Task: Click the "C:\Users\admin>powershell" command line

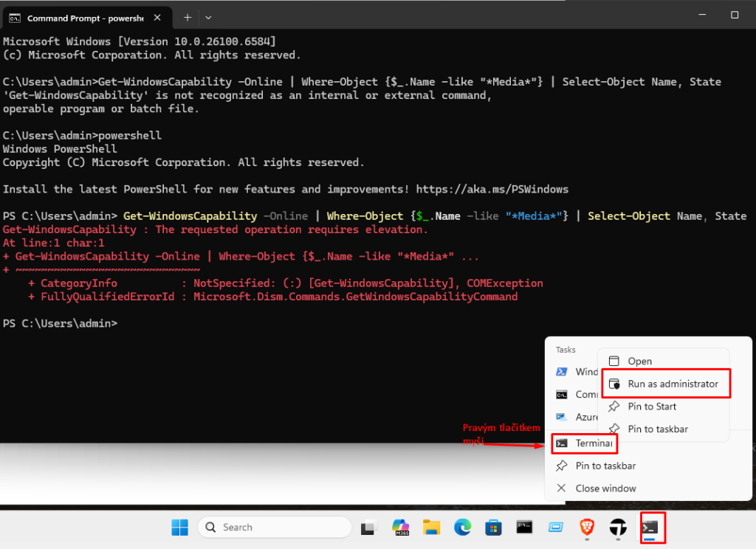Action: pos(83,136)
